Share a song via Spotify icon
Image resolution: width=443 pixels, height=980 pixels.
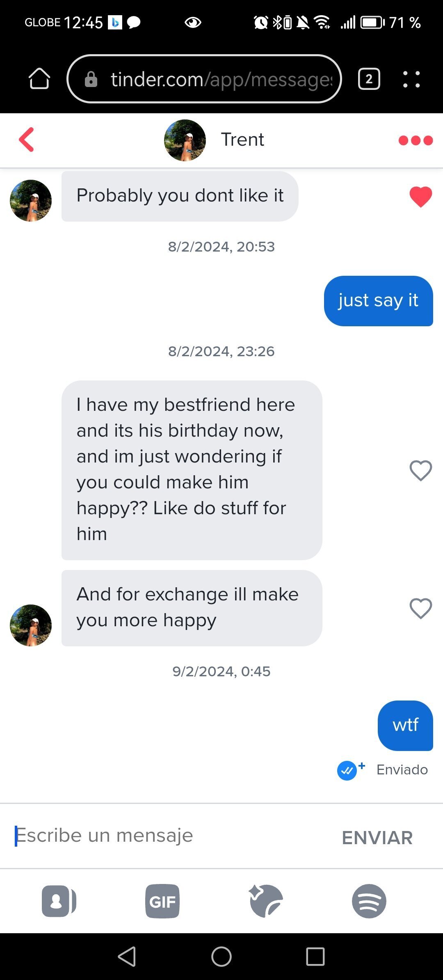(x=369, y=901)
